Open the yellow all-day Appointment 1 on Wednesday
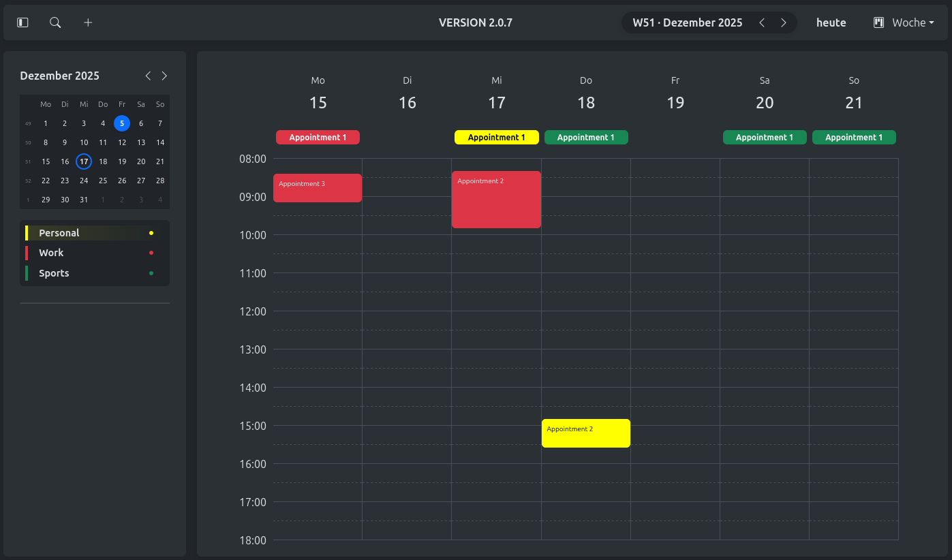Image resolution: width=952 pixels, height=560 pixels. [x=496, y=138]
